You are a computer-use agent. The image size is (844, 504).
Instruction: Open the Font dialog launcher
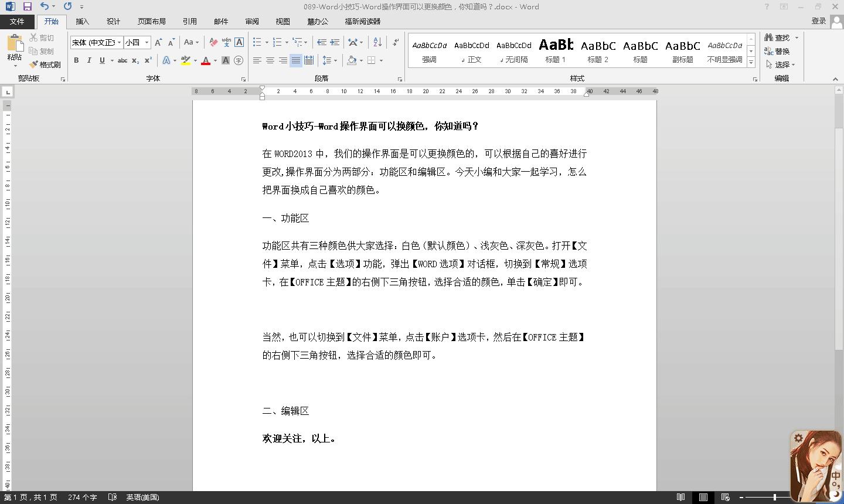[243, 79]
